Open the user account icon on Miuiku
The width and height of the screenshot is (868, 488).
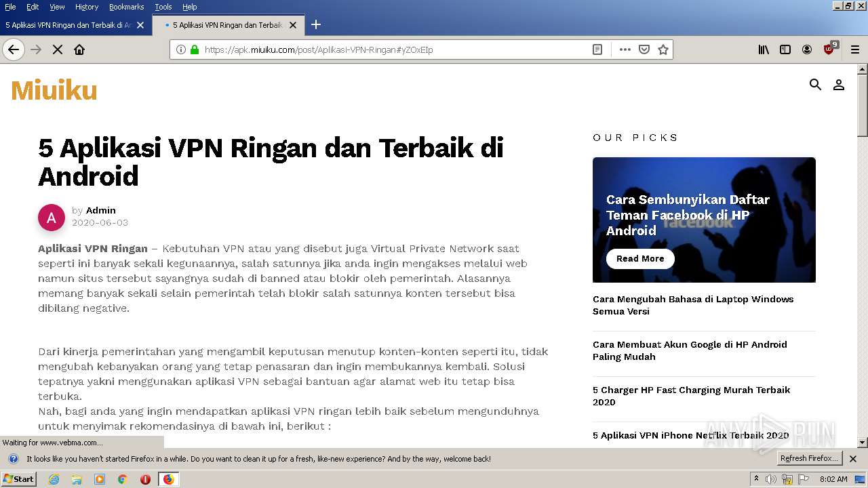tap(839, 85)
